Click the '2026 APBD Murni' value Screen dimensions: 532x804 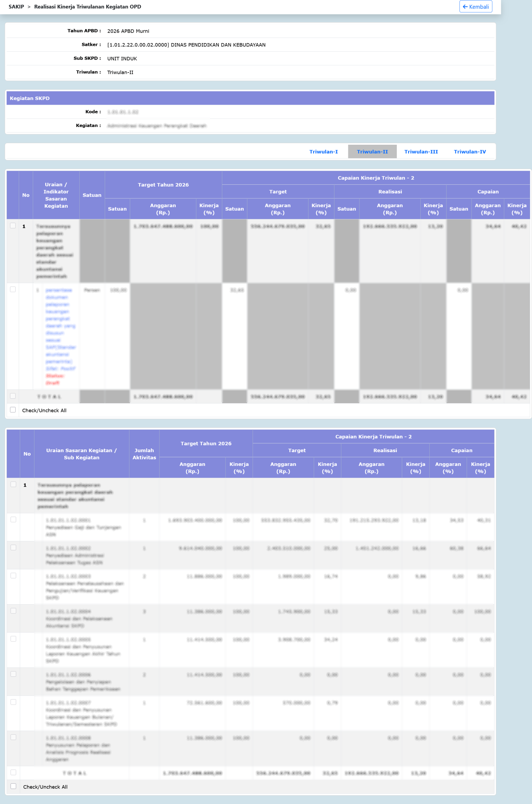tap(128, 31)
